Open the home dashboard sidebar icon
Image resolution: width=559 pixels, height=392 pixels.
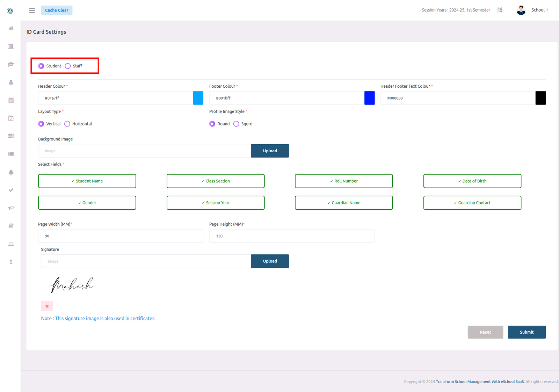point(11,29)
